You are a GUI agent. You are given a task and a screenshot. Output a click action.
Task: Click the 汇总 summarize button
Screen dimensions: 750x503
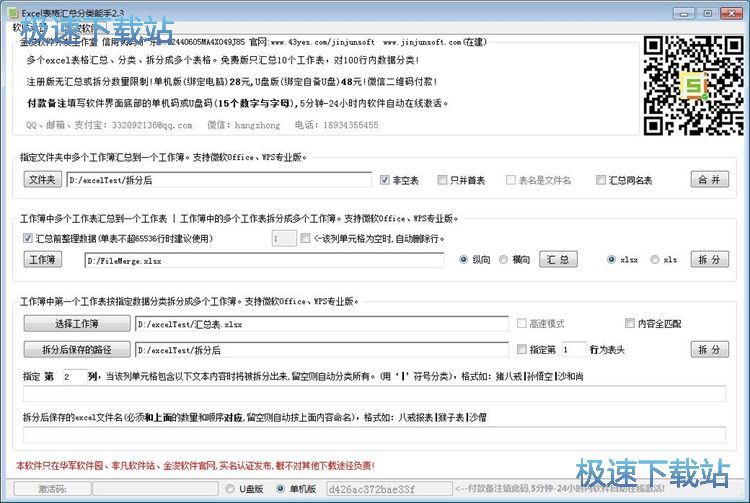click(x=558, y=259)
